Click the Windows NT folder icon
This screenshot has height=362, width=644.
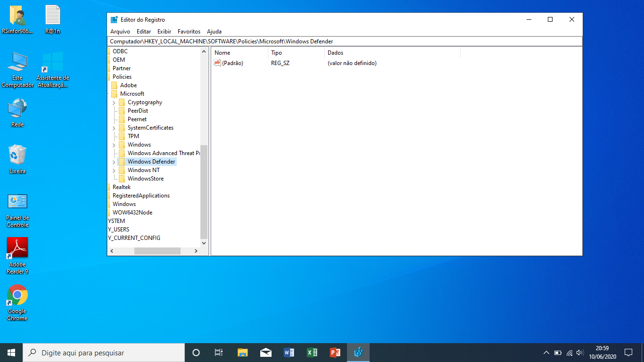[122, 170]
